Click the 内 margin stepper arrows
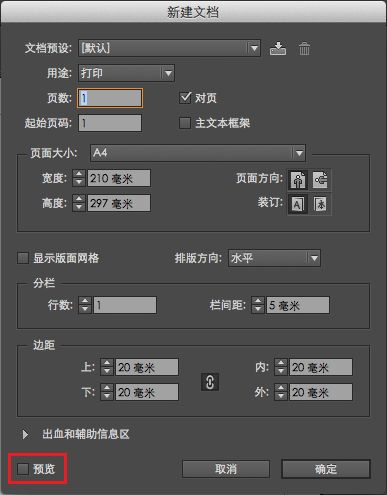Image resolution: width=387 pixels, height=495 pixels. (x=281, y=367)
